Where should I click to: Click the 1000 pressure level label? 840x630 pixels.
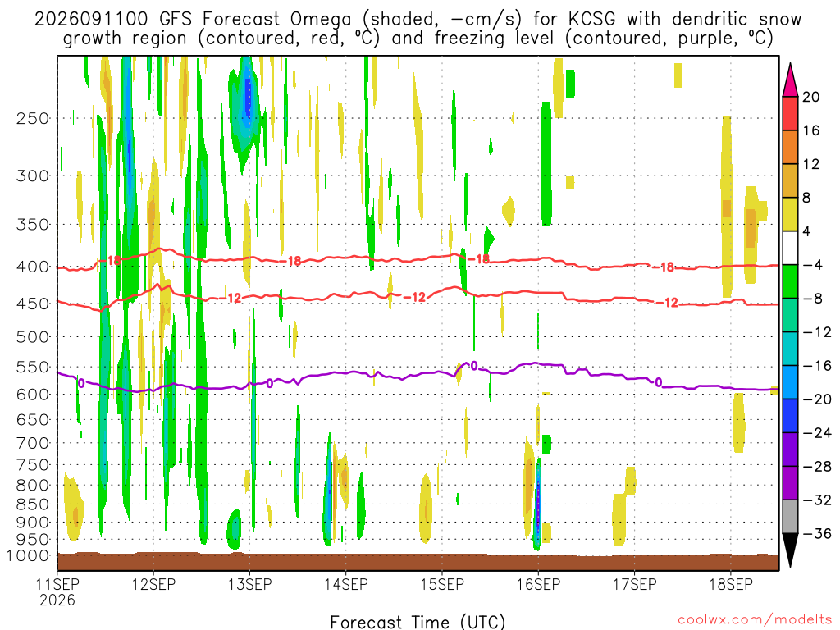(29, 556)
